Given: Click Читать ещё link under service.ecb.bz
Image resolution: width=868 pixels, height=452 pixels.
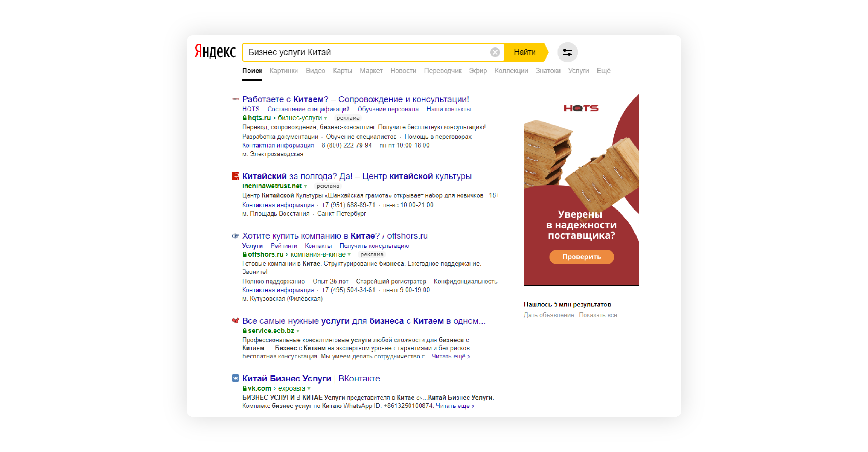Looking at the screenshot, I should tap(451, 356).
